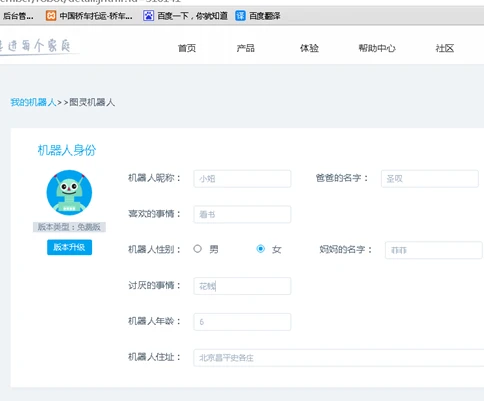Open the 体验 nav item
The image size is (484, 401).
(x=309, y=48)
